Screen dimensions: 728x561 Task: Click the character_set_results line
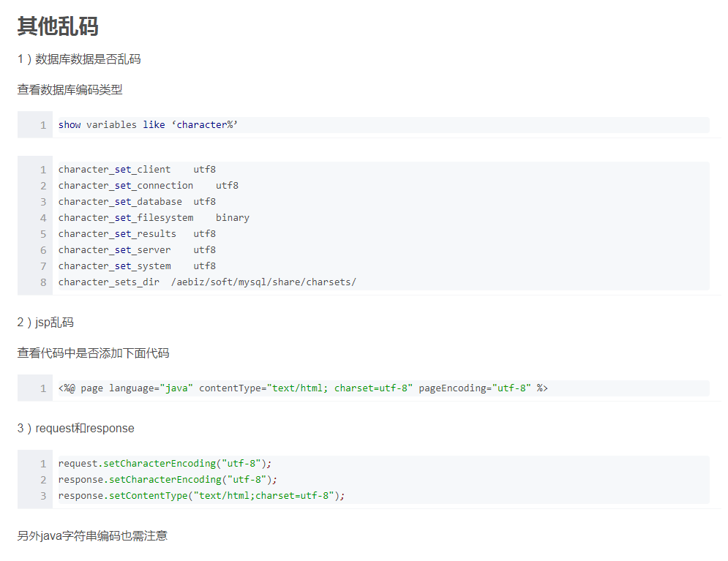137,234
